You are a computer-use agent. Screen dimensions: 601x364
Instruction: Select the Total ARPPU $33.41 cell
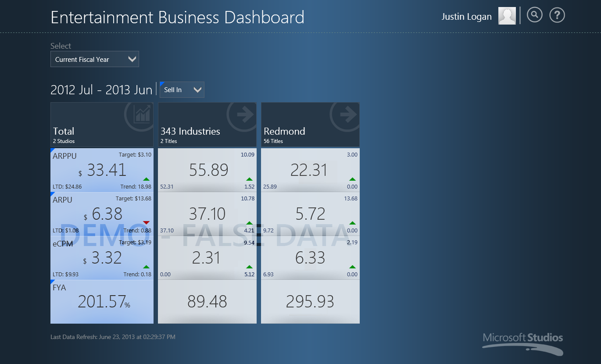[x=102, y=170]
